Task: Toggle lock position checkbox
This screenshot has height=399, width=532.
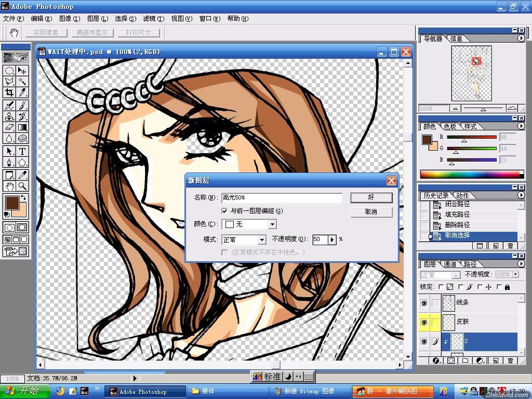Action: [480, 287]
